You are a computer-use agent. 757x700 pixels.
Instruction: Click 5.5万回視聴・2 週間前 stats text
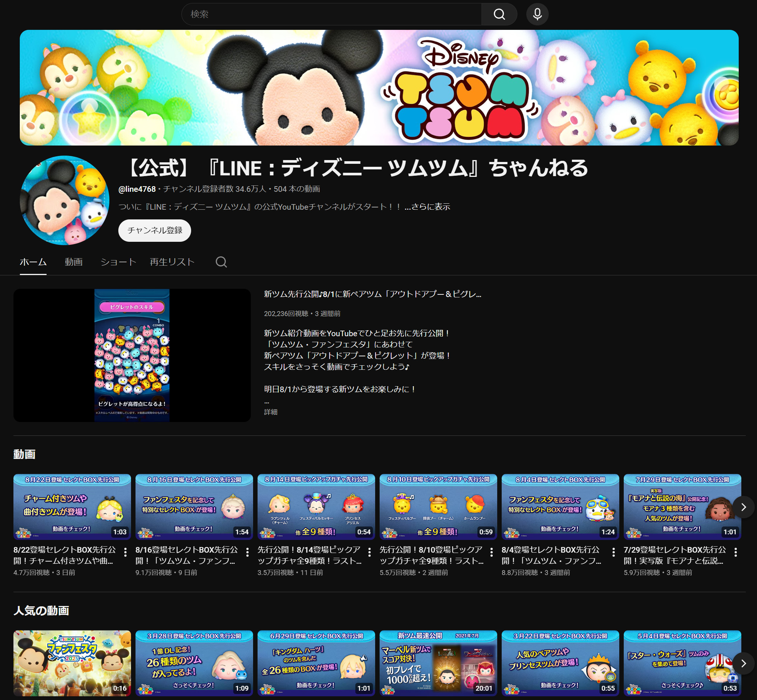[x=414, y=572]
